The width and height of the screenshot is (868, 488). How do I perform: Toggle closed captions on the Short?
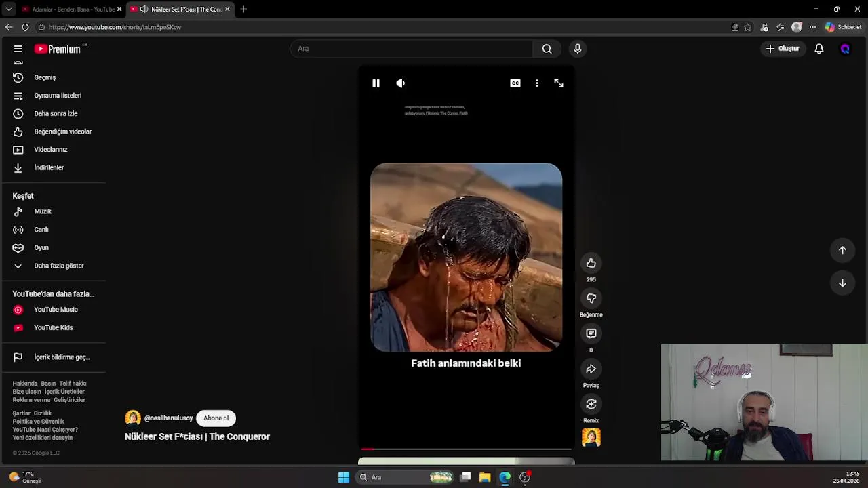[515, 83]
